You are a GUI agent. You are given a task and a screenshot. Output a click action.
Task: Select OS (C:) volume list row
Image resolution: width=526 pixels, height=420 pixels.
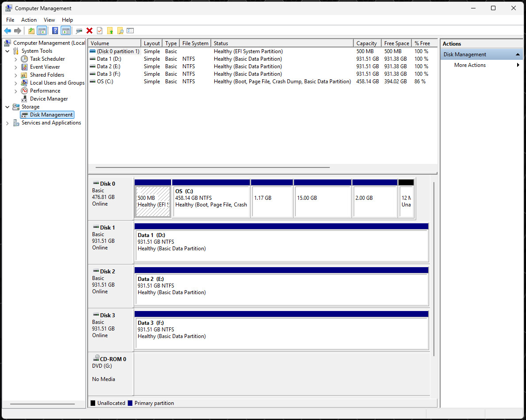click(x=263, y=82)
